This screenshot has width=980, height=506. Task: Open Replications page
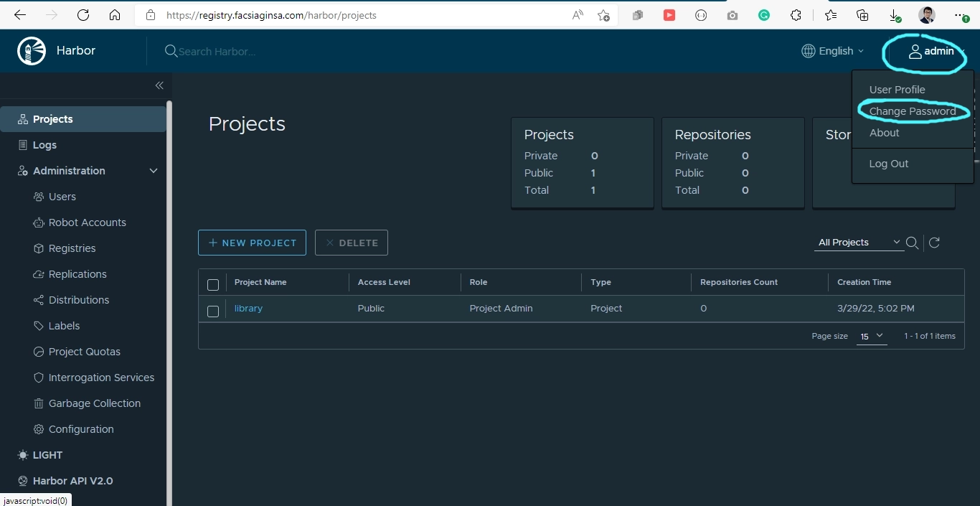[77, 274]
